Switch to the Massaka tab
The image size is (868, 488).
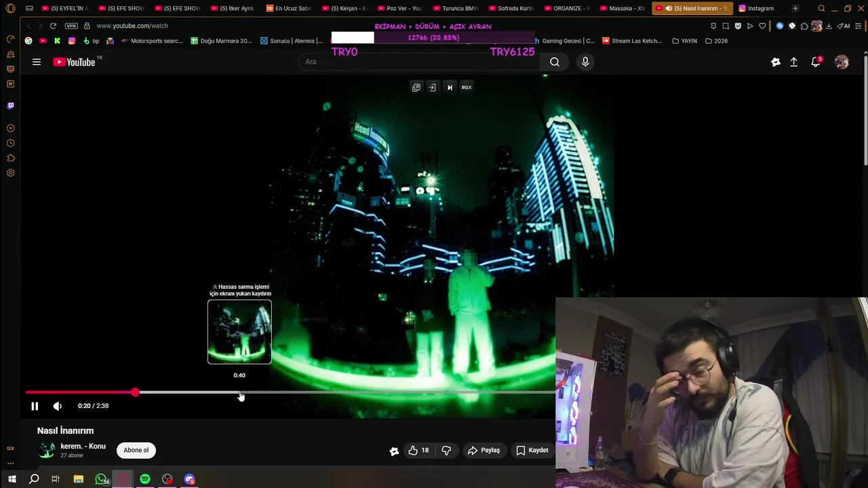point(622,8)
